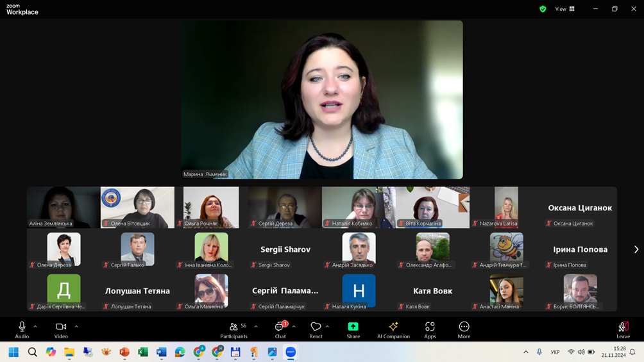Select Віта Корчагіна video tile

(432, 207)
